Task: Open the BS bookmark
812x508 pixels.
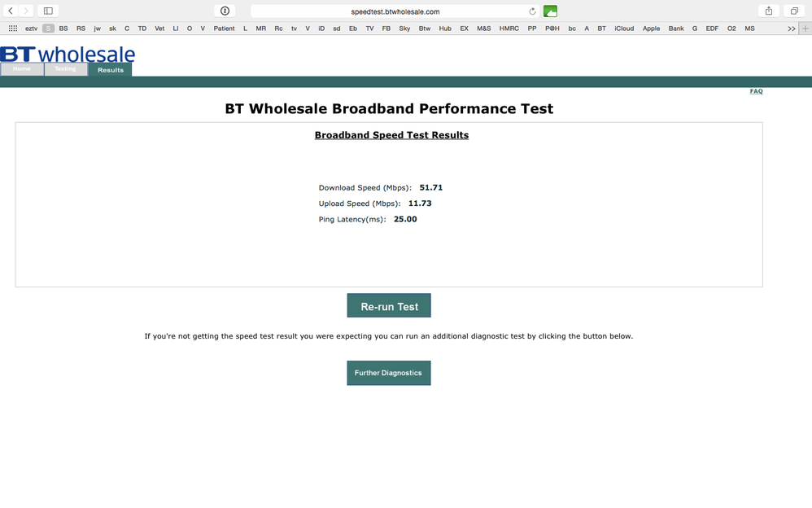Action: [x=63, y=28]
